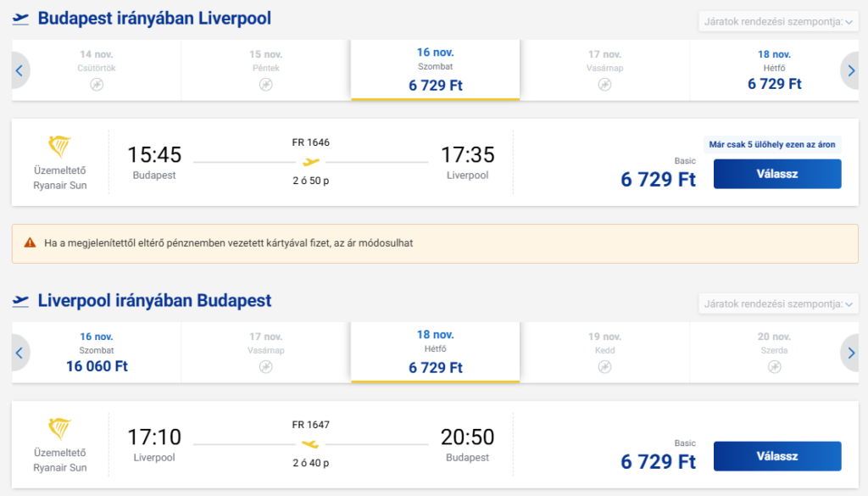Viewport: 868px width, 496px height.
Task: Click the no-flight icon under 14 nov.
Action: (x=97, y=85)
